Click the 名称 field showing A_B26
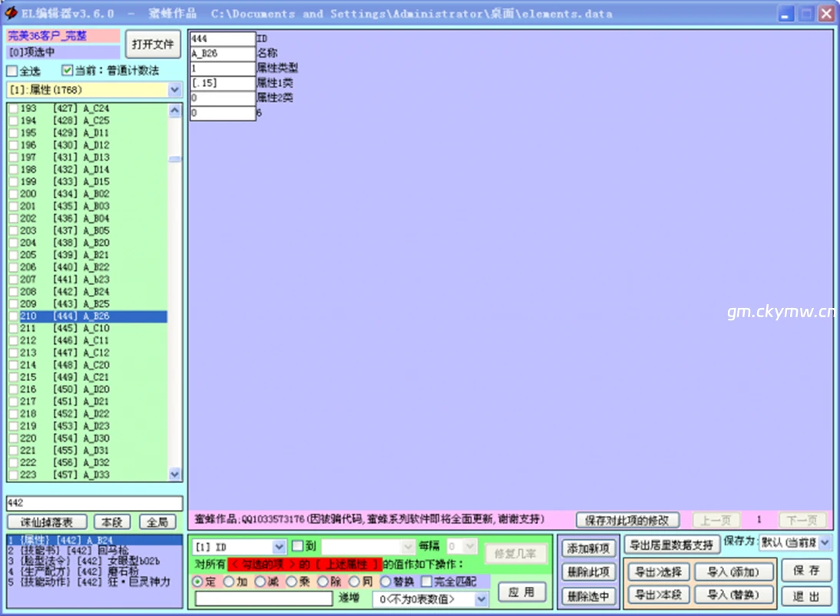The width and height of the screenshot is (840, 616). click(223, 54)
